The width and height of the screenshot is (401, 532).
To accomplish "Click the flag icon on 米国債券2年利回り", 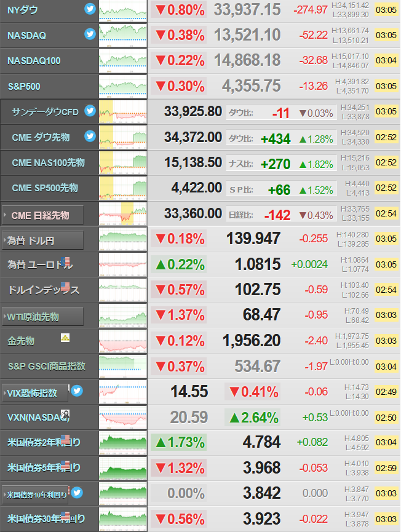I will tap(65, 439).
